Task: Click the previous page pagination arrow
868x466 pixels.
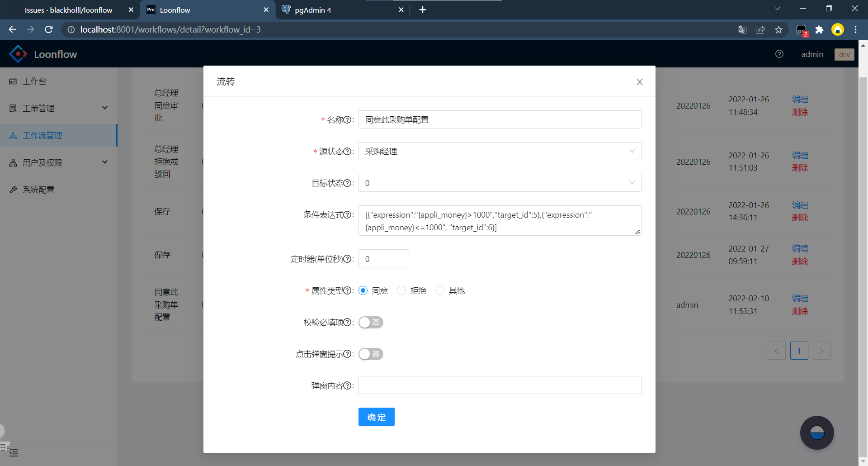Action: click(x=776, y=351)
